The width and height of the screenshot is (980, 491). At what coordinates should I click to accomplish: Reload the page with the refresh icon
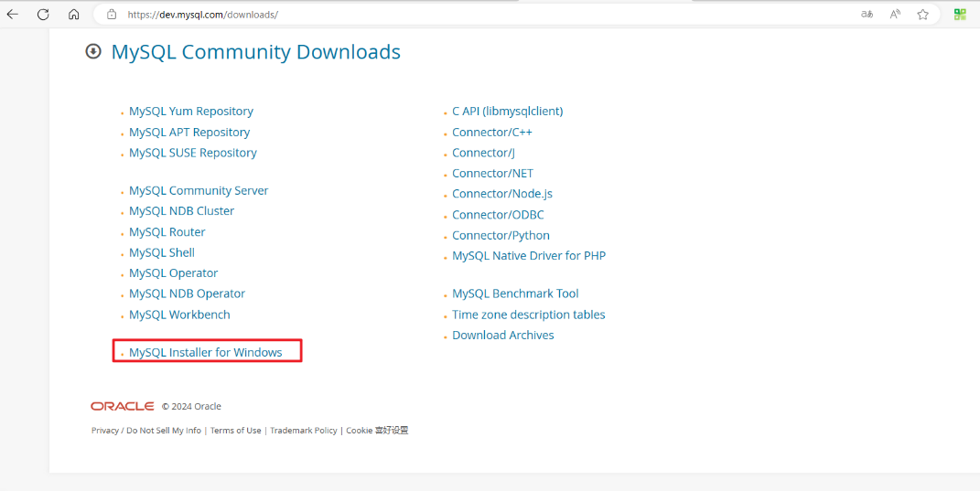[43, 15]
